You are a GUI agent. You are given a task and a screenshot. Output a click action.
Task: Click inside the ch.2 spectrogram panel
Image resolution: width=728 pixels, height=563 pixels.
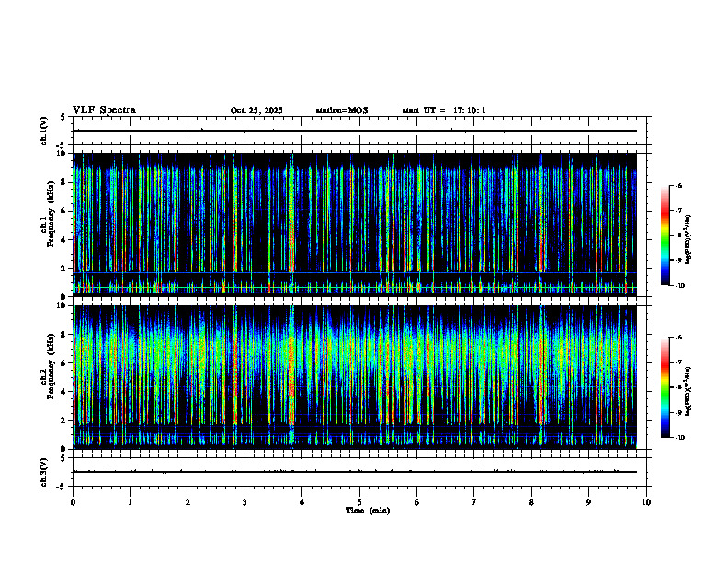[355, 377]
